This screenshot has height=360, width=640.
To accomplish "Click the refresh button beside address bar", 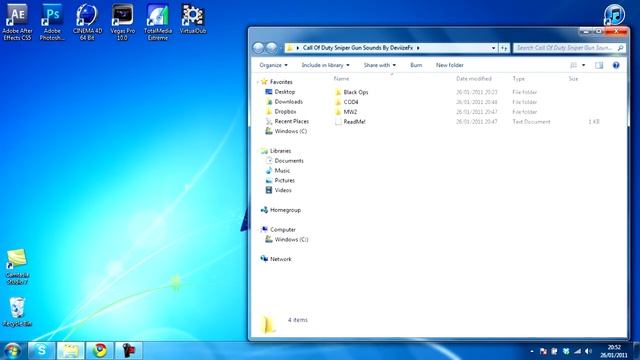I will coord(504,48).
